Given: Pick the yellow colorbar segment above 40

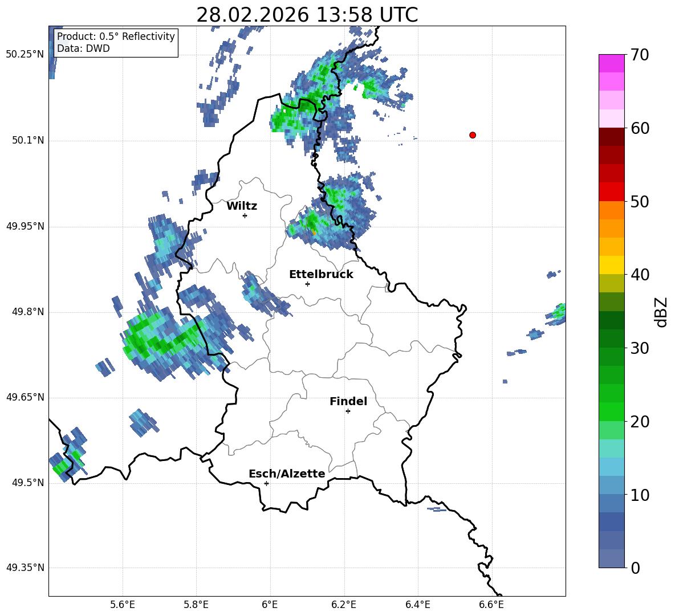Looking at the screenshot, I should [x=611, y=265].
